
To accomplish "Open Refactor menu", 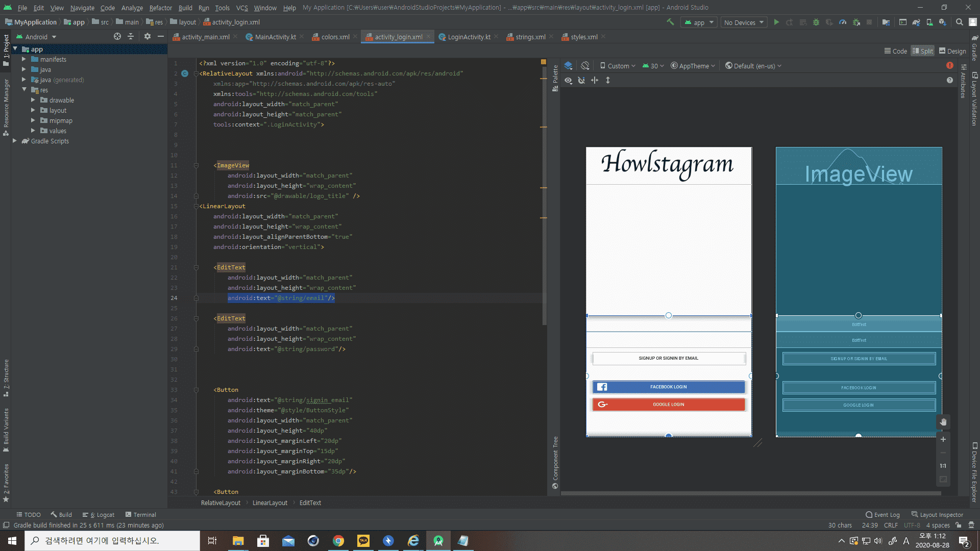I will tap(160, 8).
